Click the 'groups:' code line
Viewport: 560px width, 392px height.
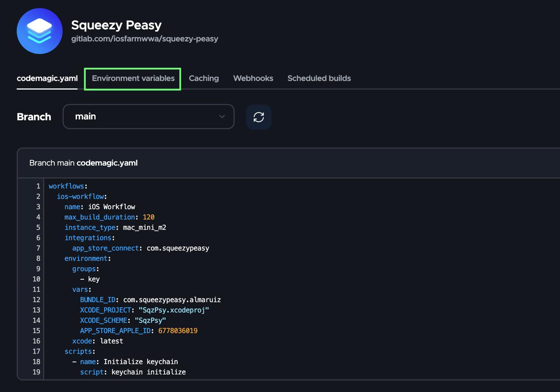coord(86,269)
